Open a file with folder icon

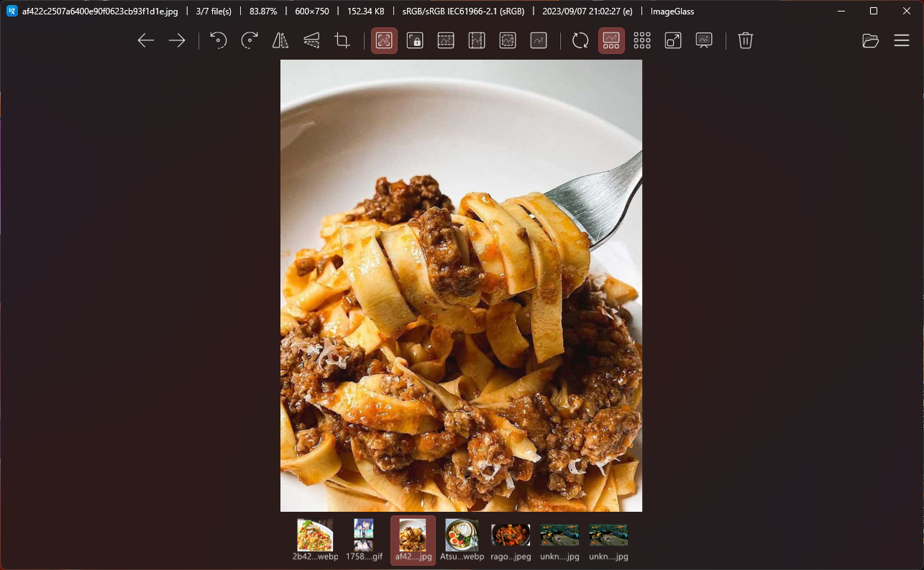pos(871,41)
